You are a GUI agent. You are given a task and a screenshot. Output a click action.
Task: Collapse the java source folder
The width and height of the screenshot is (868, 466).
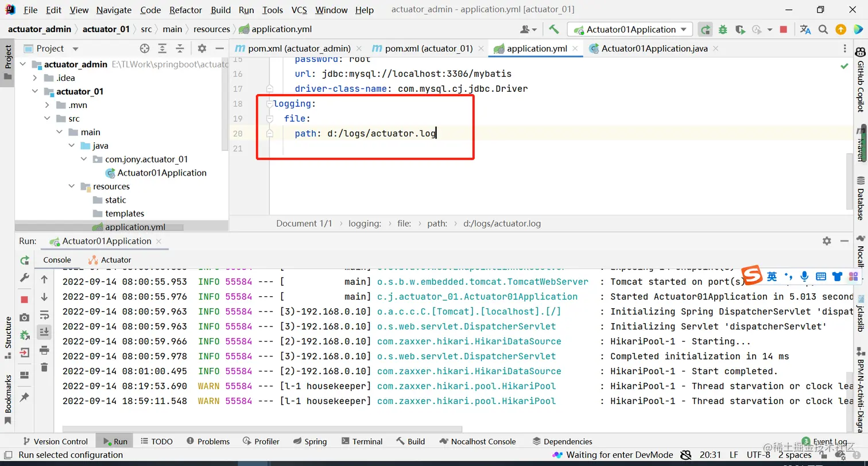pos(71,146)
